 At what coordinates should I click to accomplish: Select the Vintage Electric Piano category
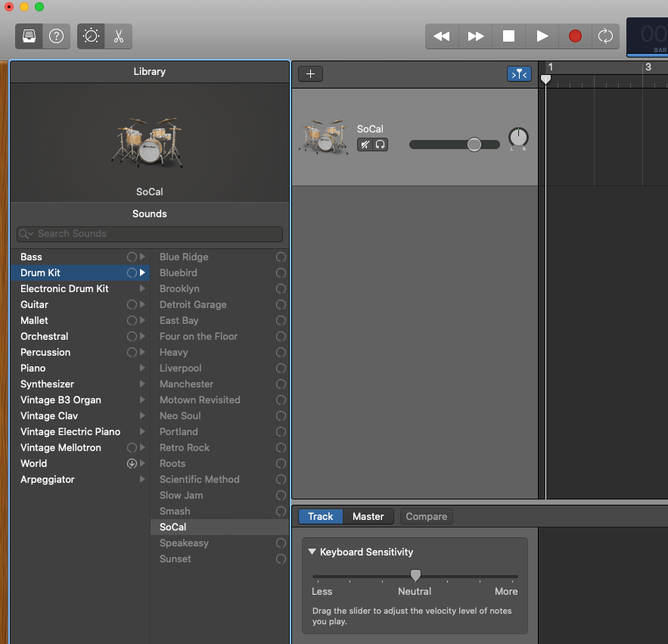pos(80,432)
